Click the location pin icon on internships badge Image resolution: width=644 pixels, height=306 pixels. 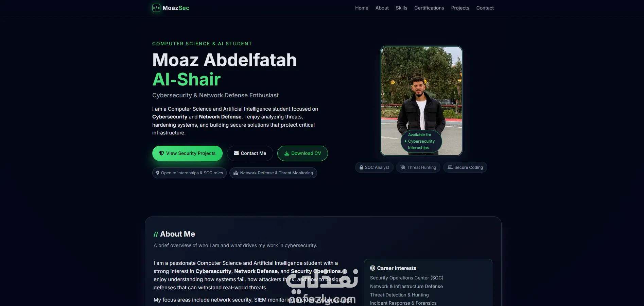pos(158,173)
